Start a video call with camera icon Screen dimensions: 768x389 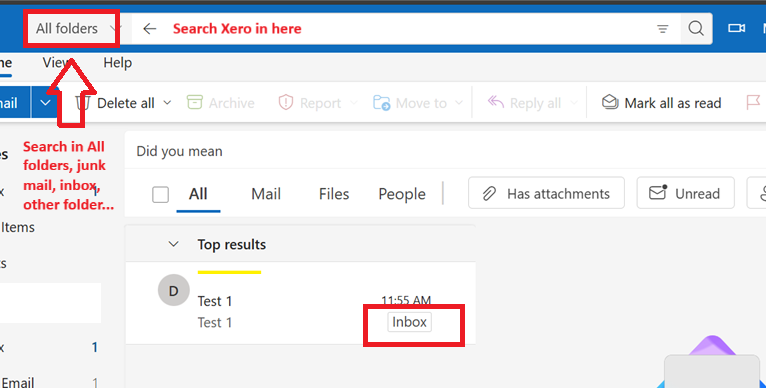pyautogui.click(x=736, y=28)
